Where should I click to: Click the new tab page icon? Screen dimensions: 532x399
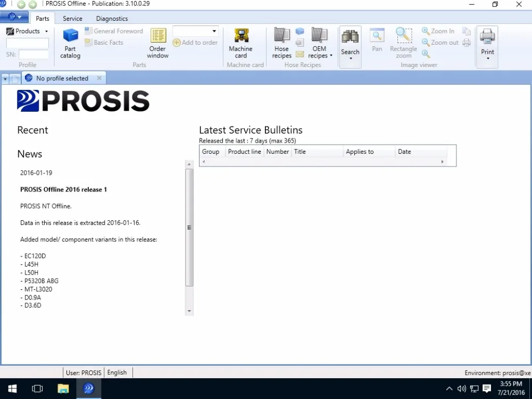[15, 79]
